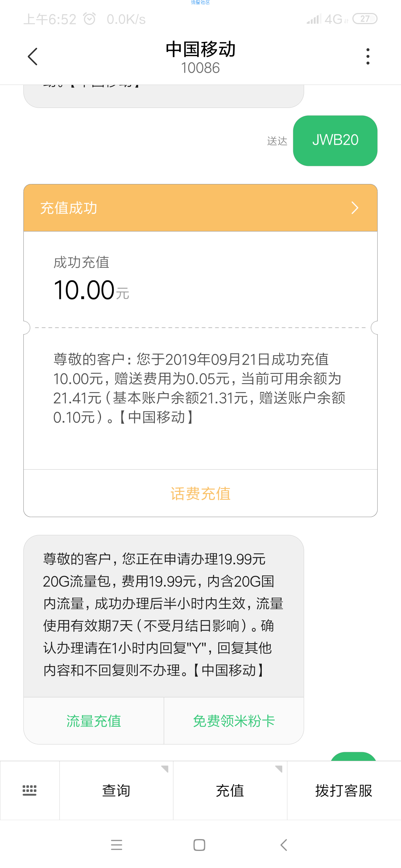The height and width of the screenshot is (868, 401).
Task: Open the three-dot overflow menu
Action: [x=368, y=56]
